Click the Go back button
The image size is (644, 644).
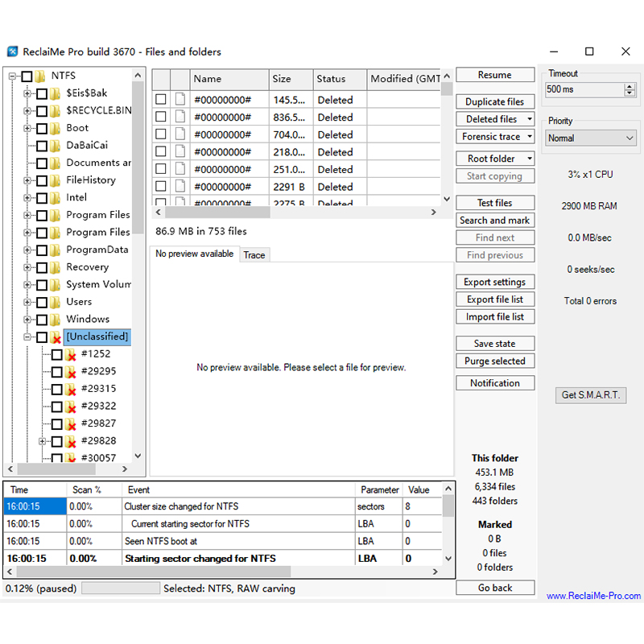(495, 588)
